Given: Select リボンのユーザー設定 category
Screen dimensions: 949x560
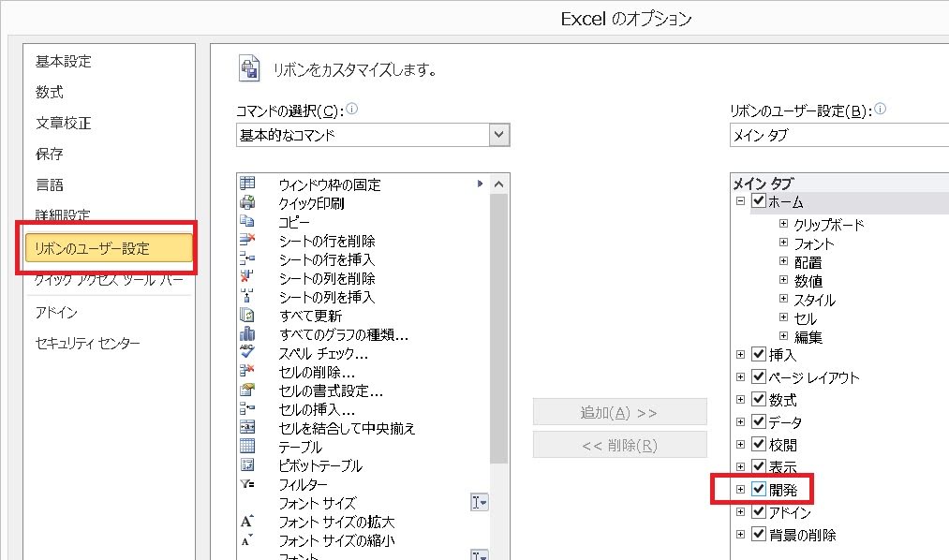Looking at the screenshot, I should pyautogui.click(x=109, y=248).
